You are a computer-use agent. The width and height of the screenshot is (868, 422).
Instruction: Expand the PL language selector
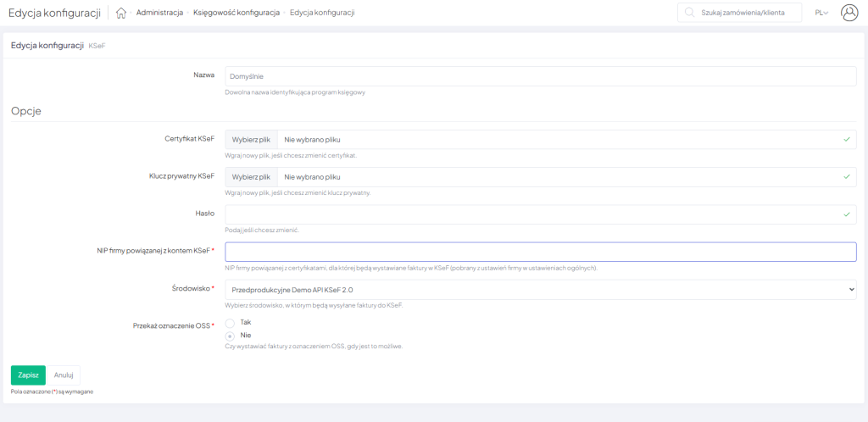pyautogui.click(x=821, y=13)
